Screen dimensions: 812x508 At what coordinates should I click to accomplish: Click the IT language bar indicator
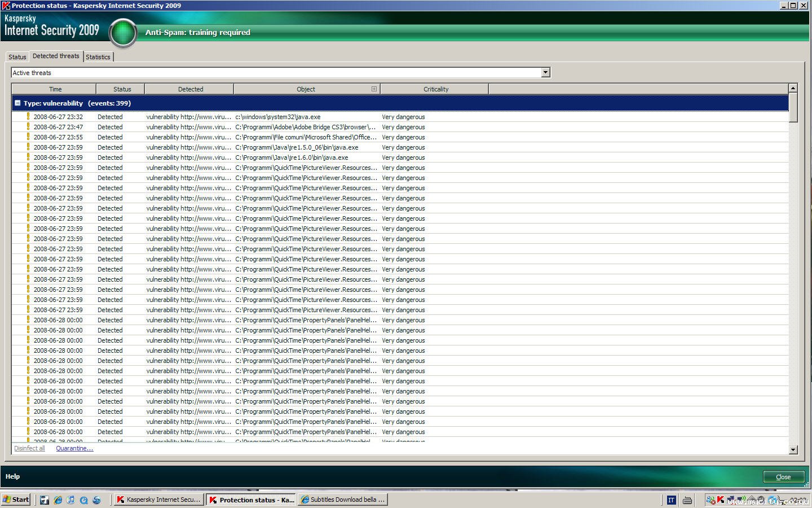click(x=671, y=500)
